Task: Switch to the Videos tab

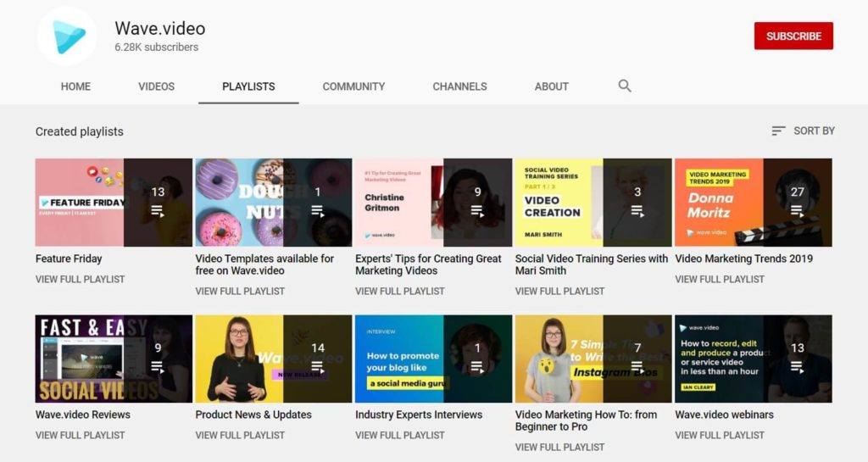Action: coord(156,86)
